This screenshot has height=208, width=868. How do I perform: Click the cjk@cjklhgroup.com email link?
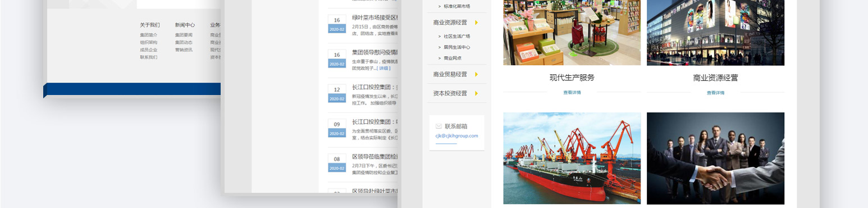456,135
